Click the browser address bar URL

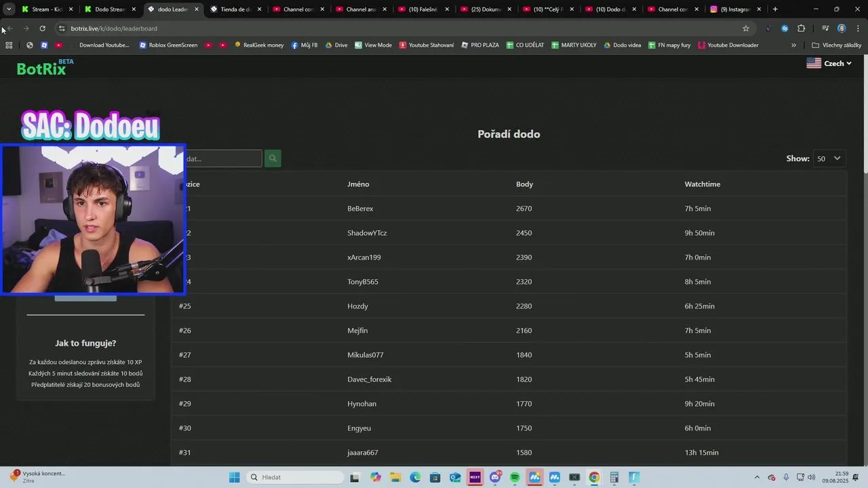pyautogui.click(x=114, y=28)
